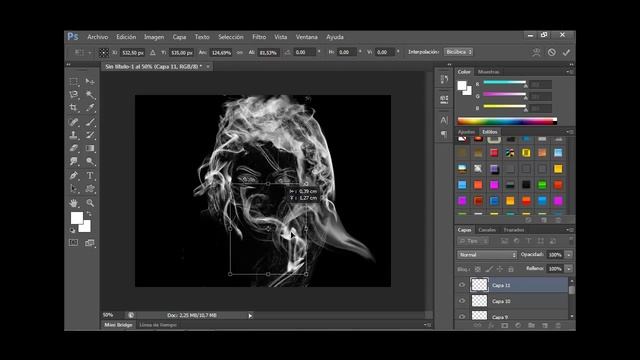The width and height of the screenshot is (640, 360).
Task: Toggle Quick Mask mode icon
Action: tap(73, 243)
